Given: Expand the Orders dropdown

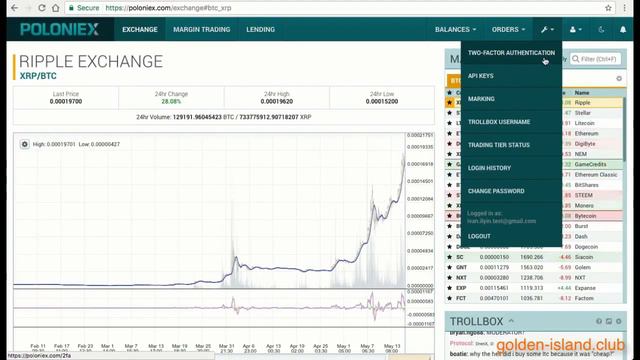Looking at the screenshot, I should point(508,29).
